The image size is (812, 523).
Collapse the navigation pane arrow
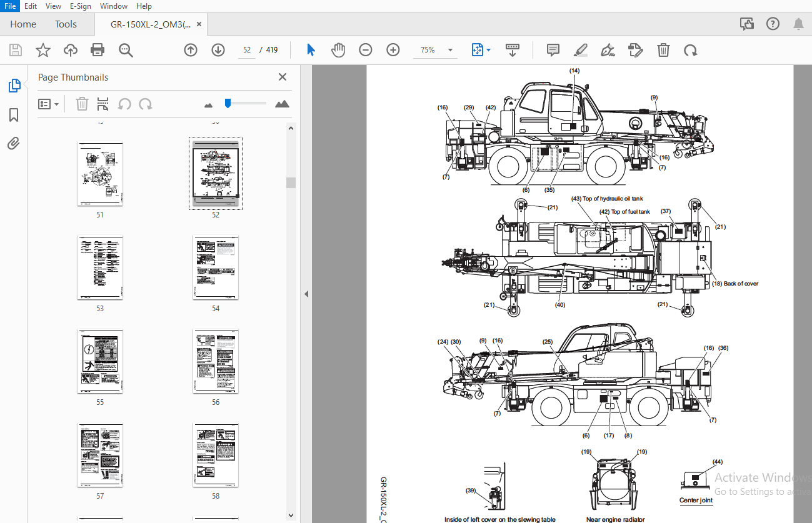click(306, 294)
